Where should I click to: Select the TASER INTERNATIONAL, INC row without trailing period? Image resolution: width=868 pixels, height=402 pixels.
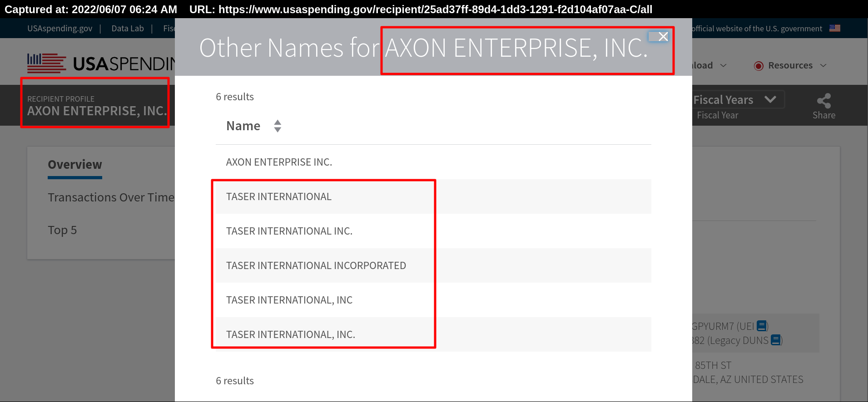point(433,300)
